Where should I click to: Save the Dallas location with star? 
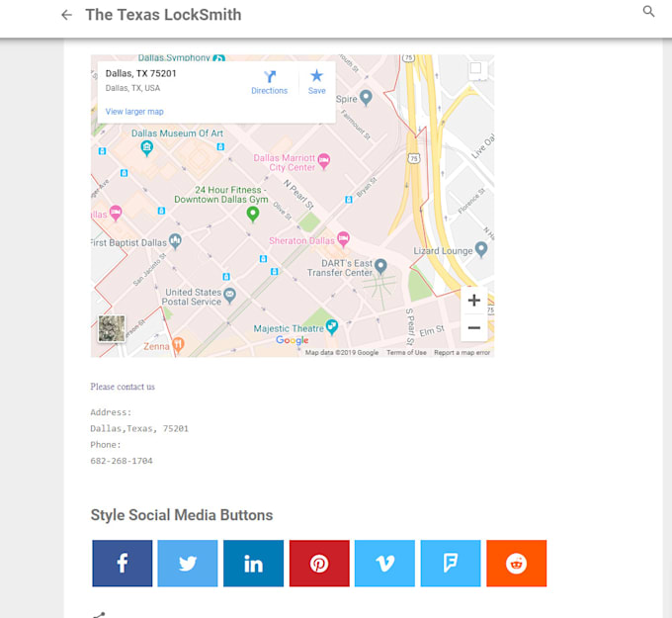click(316, 82)
